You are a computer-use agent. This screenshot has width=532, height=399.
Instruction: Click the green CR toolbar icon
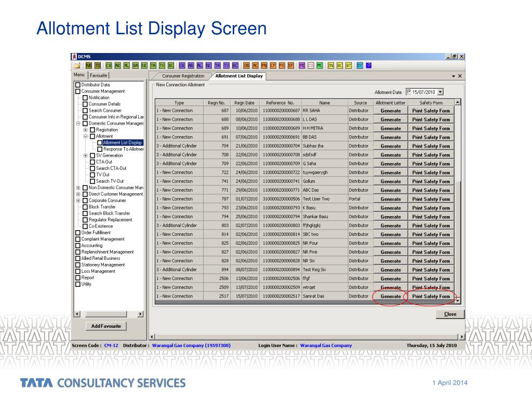[x=109, y=65]
